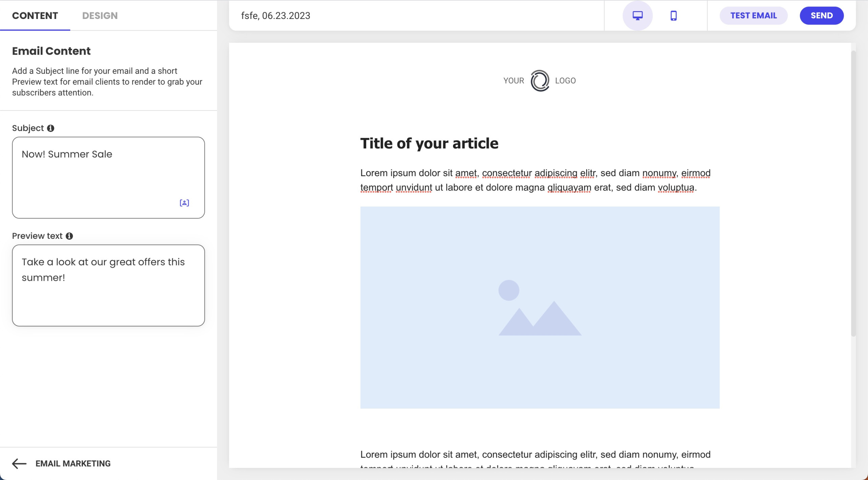Switch to desktop preview mode
Image resolution: width=868 pixels, height=480 pixels.
[x=637, y=16]
